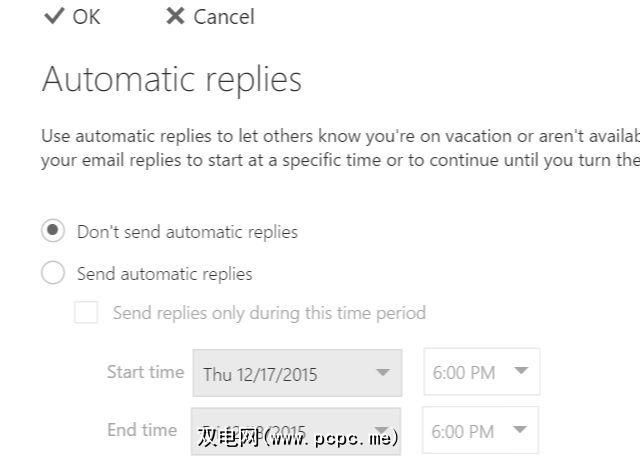Expand the Start time 6:00 PM dropdown arrow
The height and width of the screenshot is (461, 640).
pyautogui.click(x=520, y=372)
